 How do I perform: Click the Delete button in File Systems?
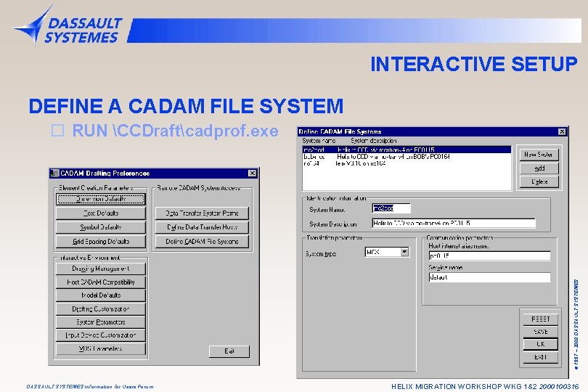539,181
